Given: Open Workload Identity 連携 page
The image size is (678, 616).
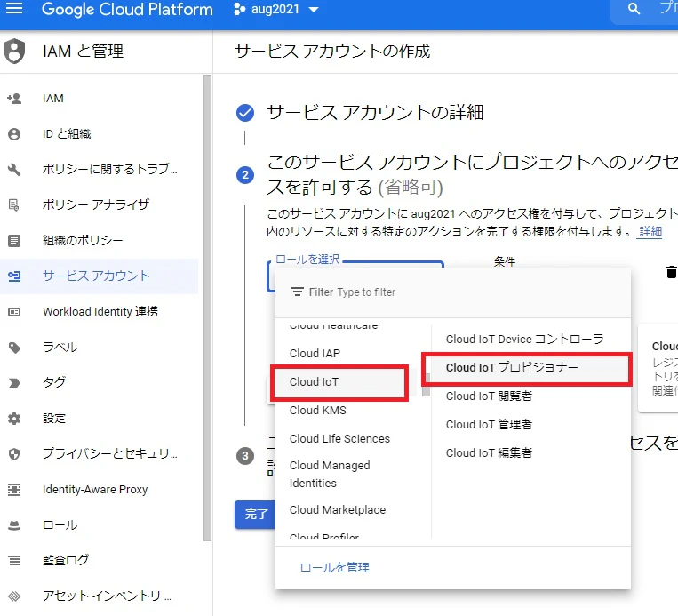Looking at the screenshot, I should point(99,312).
